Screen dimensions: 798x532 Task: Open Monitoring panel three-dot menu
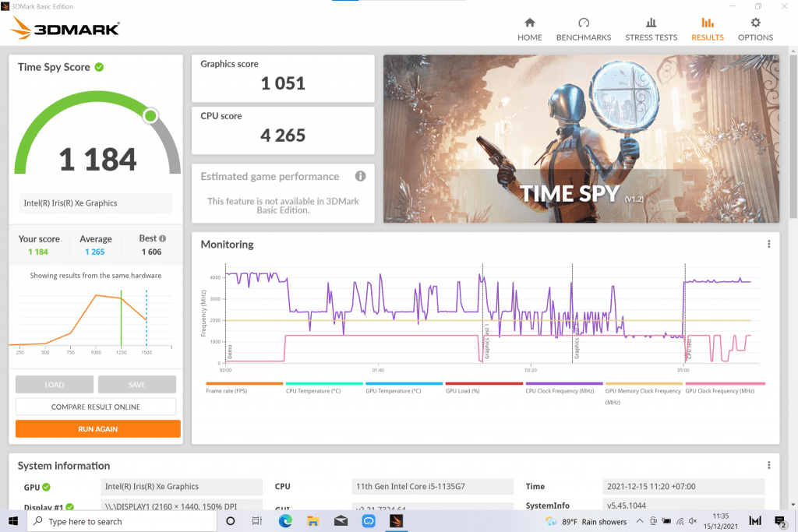tap(768, 244)
